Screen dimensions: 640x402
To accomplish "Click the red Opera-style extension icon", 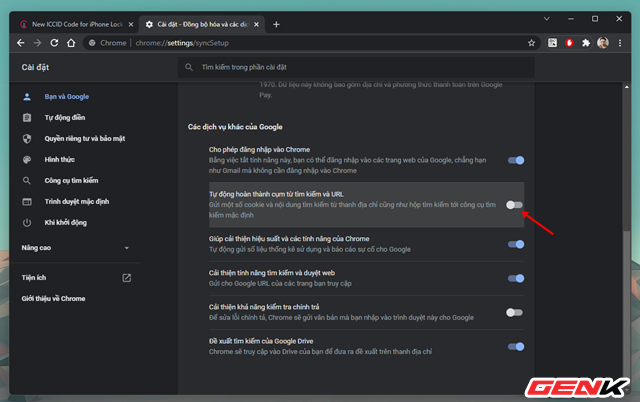I will pyautogui.click(x=569, y=43).
